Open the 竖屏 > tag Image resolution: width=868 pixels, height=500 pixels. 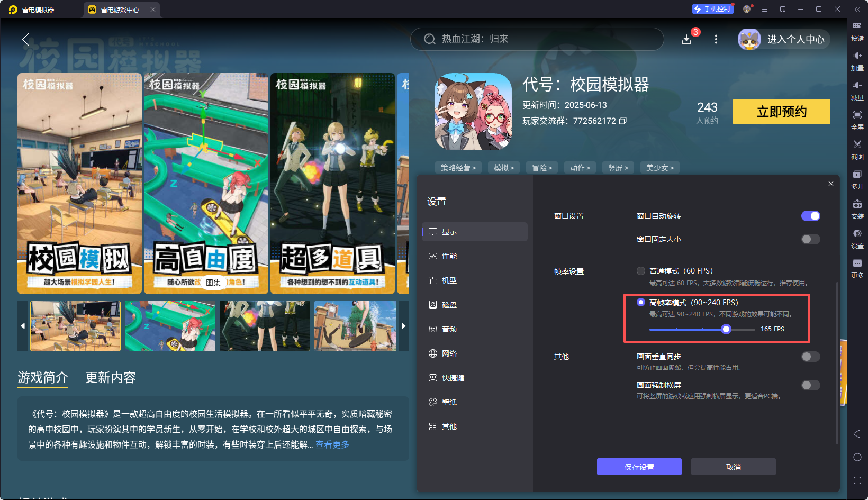tap(618, 168)
